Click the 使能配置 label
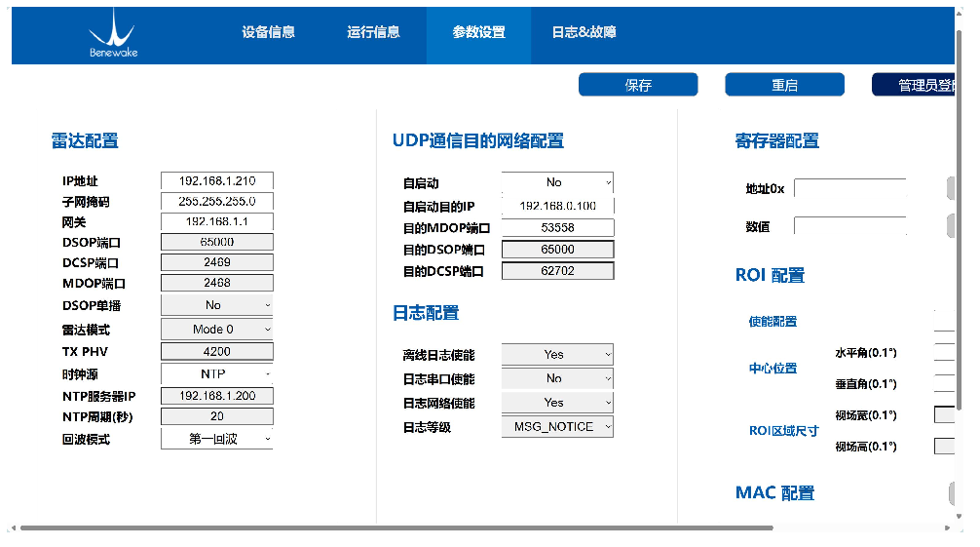 (x=773, y=322)
